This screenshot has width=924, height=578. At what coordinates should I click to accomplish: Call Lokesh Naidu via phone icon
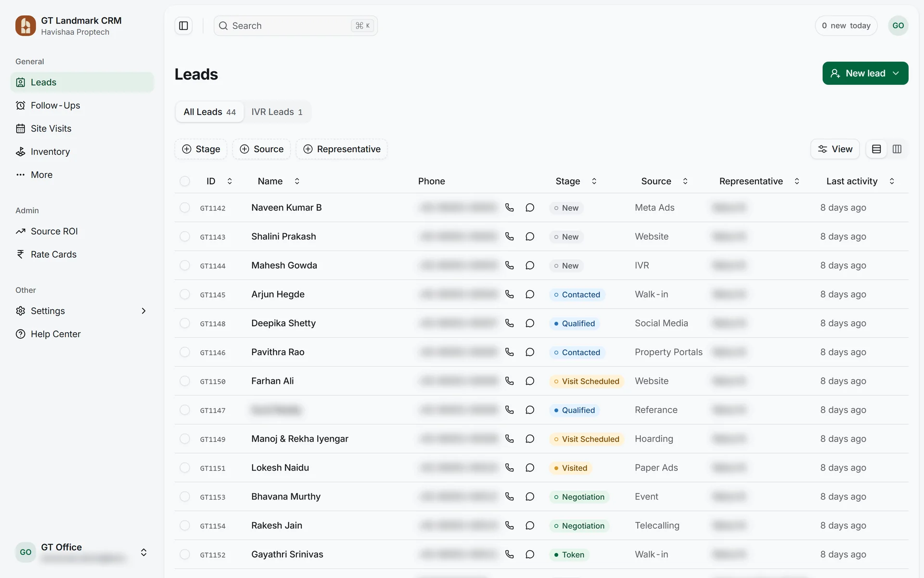pos(509,468)
